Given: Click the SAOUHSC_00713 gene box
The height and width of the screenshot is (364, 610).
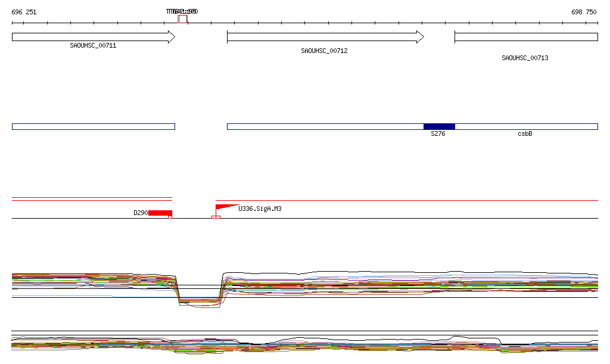Looking at the screenshot, I should (x=527, y=37).
